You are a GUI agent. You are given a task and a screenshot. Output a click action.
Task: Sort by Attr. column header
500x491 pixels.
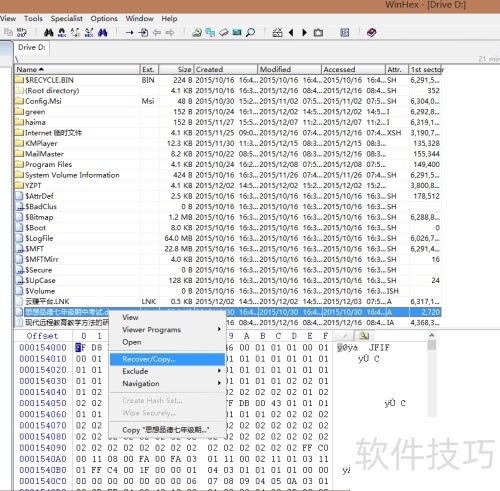397,69
